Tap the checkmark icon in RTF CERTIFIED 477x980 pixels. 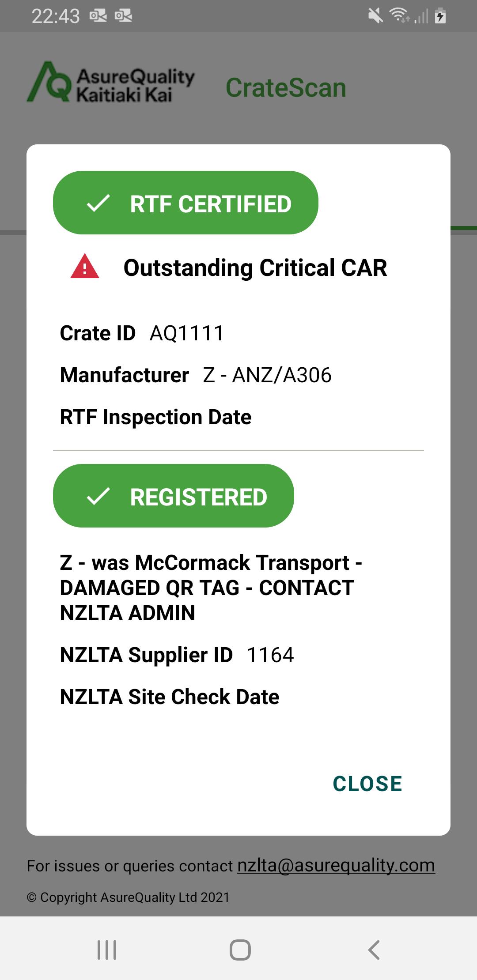pyautogui.click(x=98, y=204)
